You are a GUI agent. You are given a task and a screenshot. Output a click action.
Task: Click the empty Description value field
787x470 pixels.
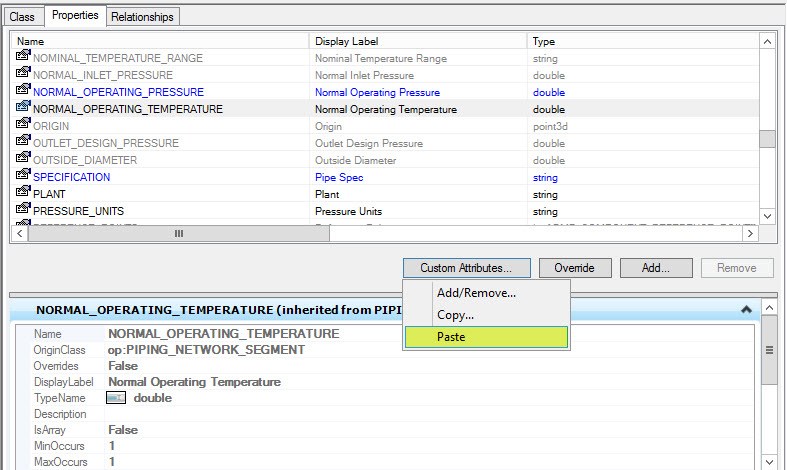coord(429,414)
